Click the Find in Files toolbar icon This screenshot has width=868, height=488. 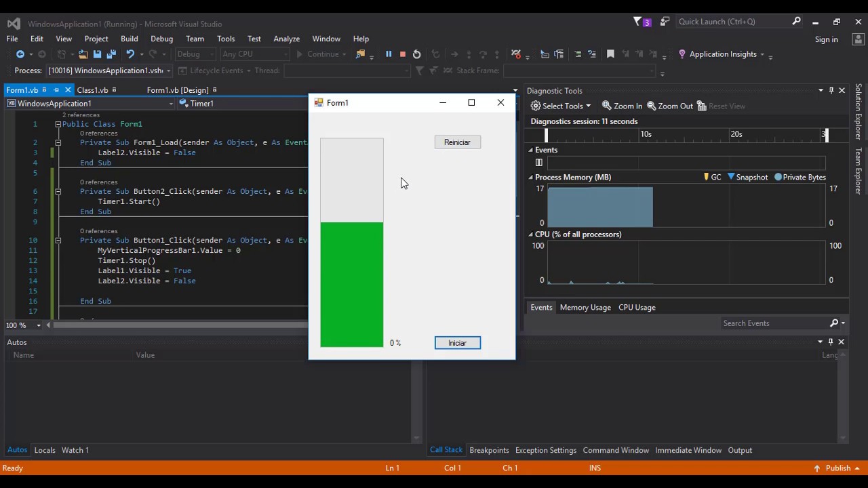click(360, 54)
